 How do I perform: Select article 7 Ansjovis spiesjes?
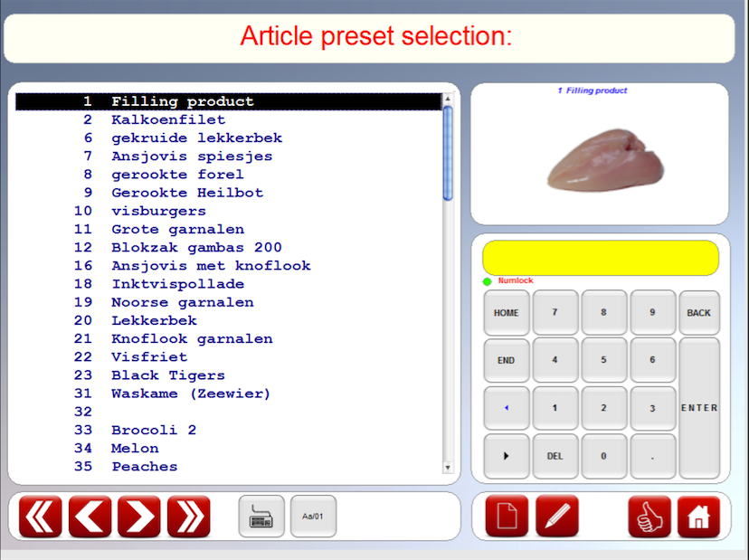click(x=229, y=157)
